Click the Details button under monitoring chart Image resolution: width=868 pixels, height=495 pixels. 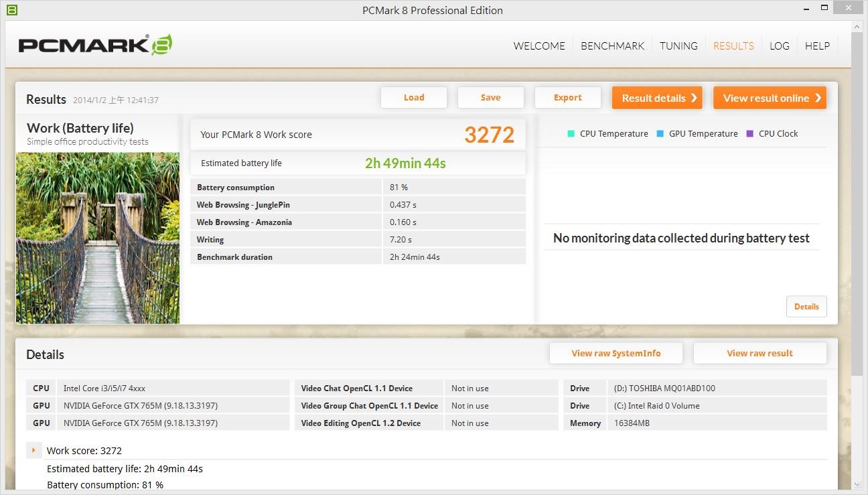coord(806,306)
